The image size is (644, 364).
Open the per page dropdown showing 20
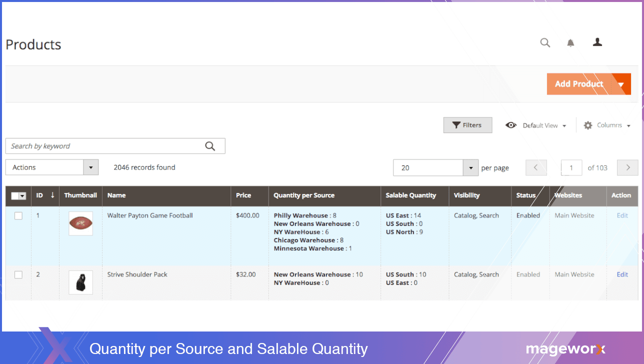(435, 167)
